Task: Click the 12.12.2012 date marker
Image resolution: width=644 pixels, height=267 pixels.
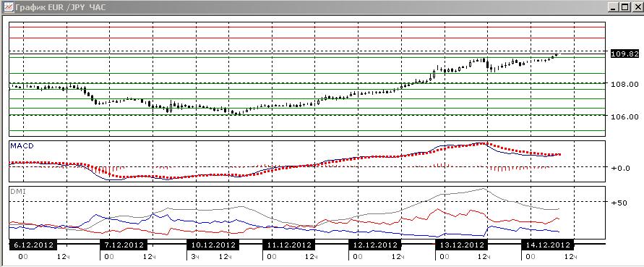Action: coord(374,245)
